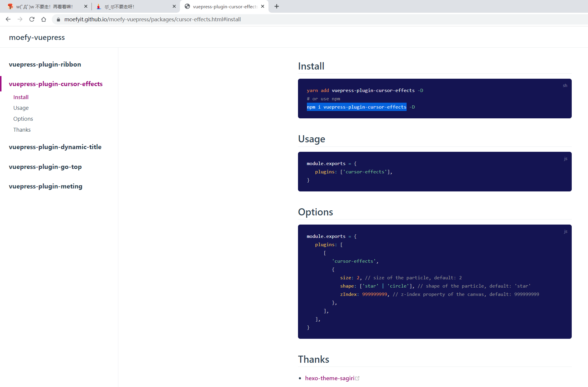Click the browser forward arrow

point(20,19)
